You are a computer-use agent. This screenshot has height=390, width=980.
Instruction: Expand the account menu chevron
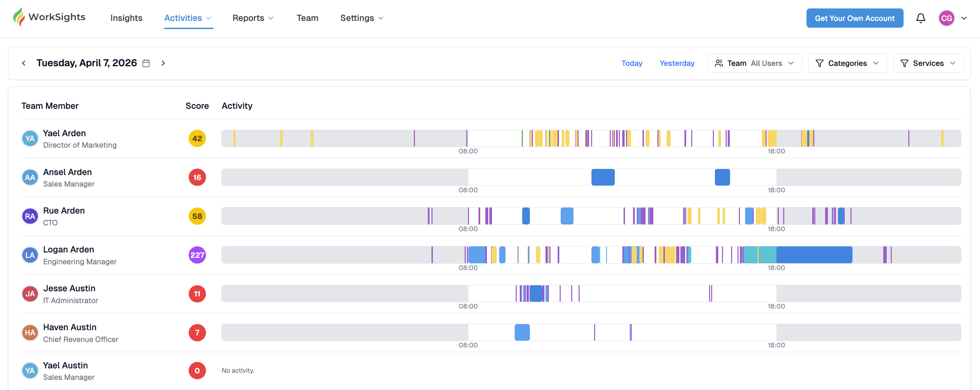click(964, 18)
